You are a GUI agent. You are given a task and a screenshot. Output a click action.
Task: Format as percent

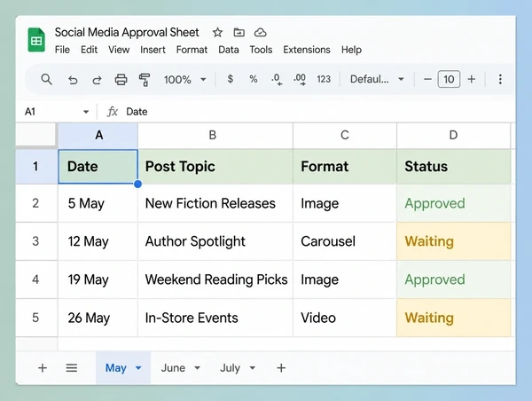pos(253,79)
